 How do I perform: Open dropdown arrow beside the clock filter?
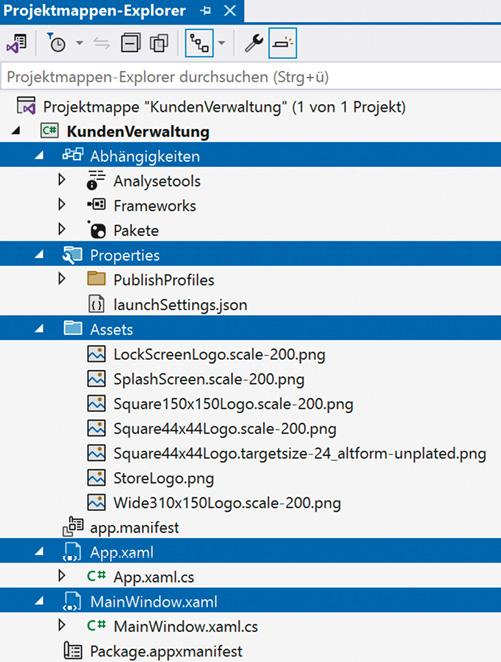click(79, 43)
